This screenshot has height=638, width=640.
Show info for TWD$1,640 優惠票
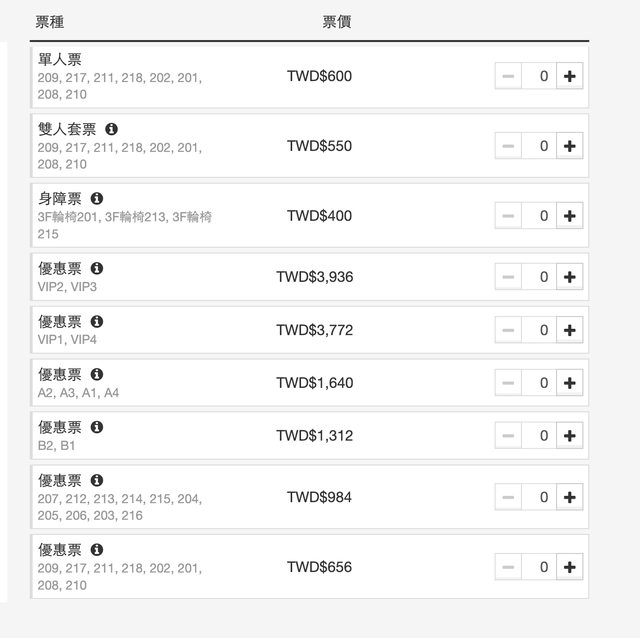97,374
